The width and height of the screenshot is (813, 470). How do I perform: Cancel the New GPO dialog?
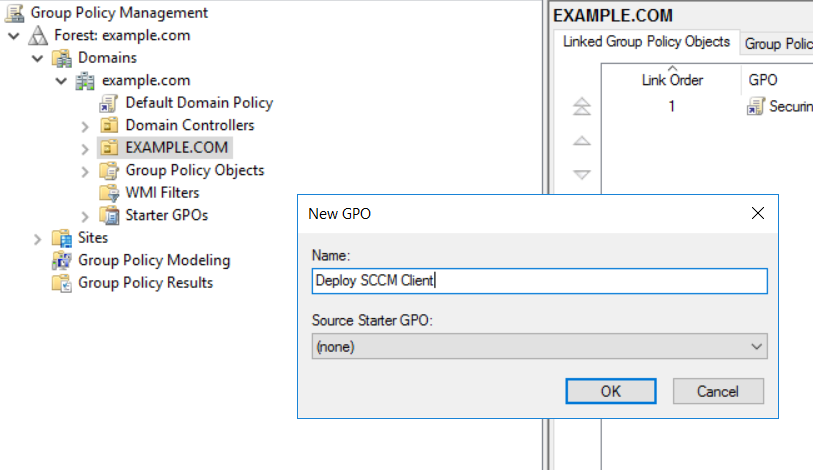coord(718,391)
